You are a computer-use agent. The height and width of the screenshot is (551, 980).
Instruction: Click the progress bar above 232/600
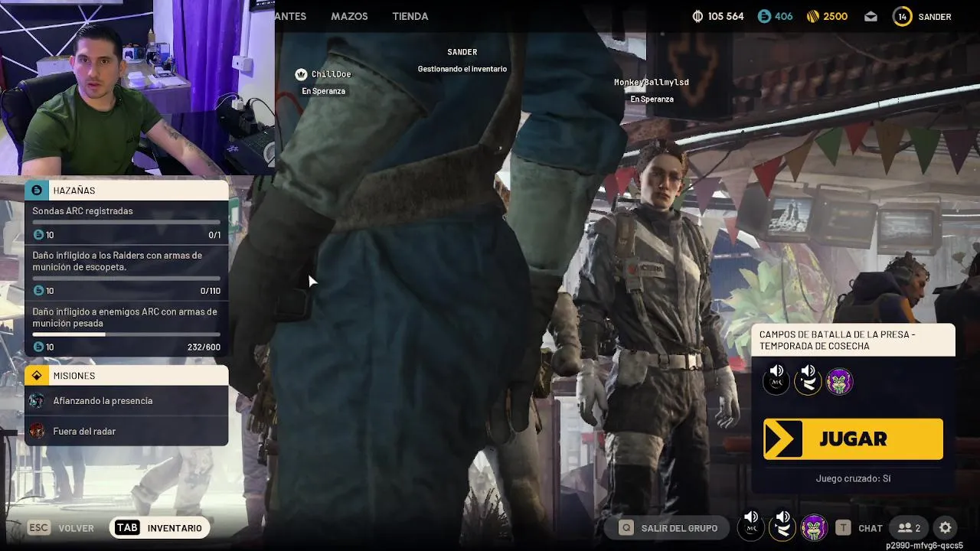pyautogui.click(x=126, y=334)
